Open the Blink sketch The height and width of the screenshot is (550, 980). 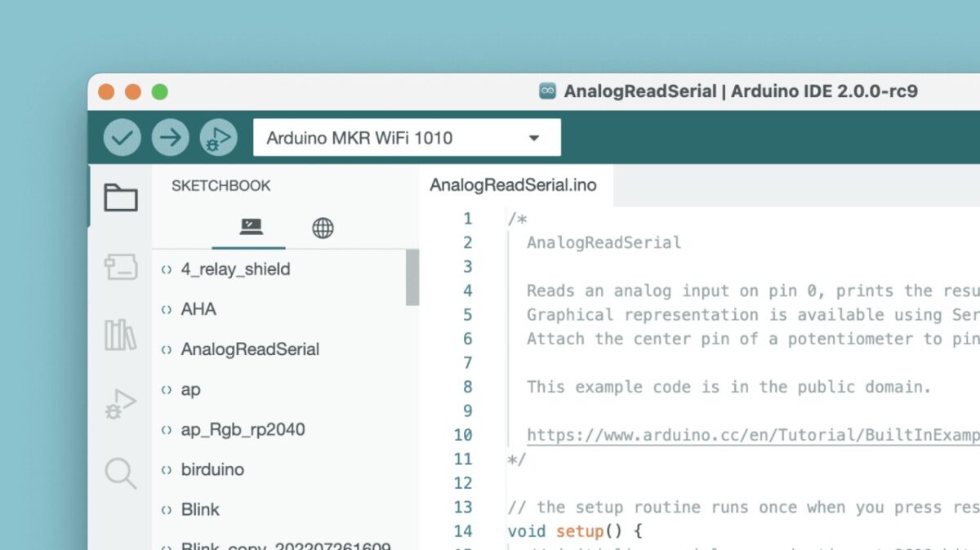click(198, 509)
